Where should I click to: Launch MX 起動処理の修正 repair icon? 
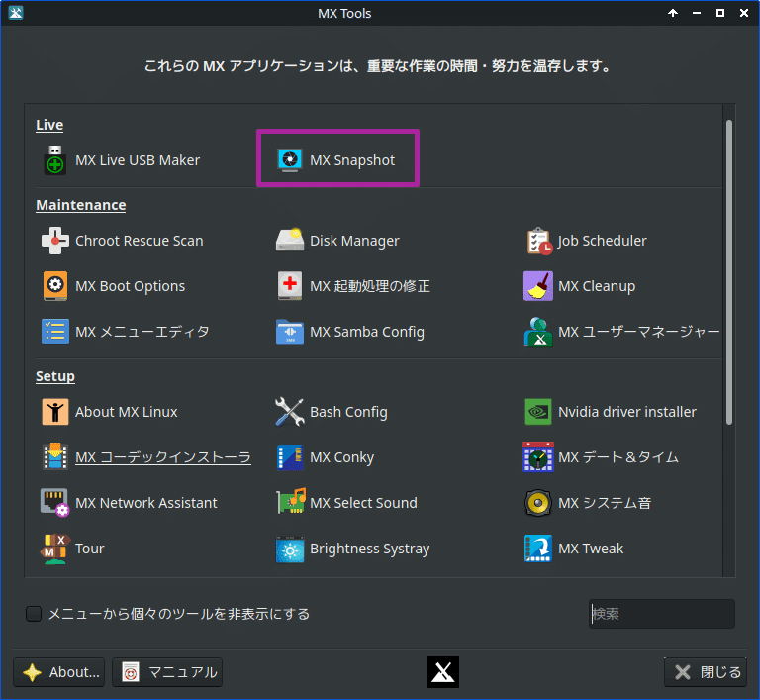(290, 286)
